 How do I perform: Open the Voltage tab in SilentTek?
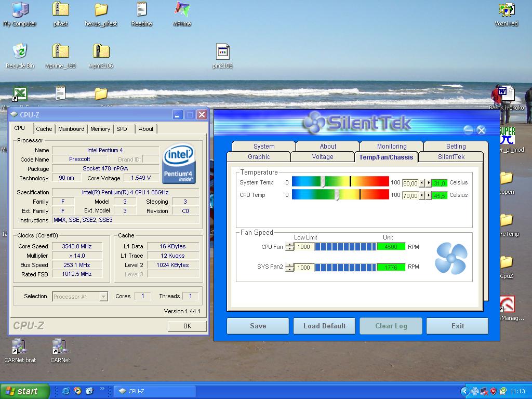click(x=323, y=157)
